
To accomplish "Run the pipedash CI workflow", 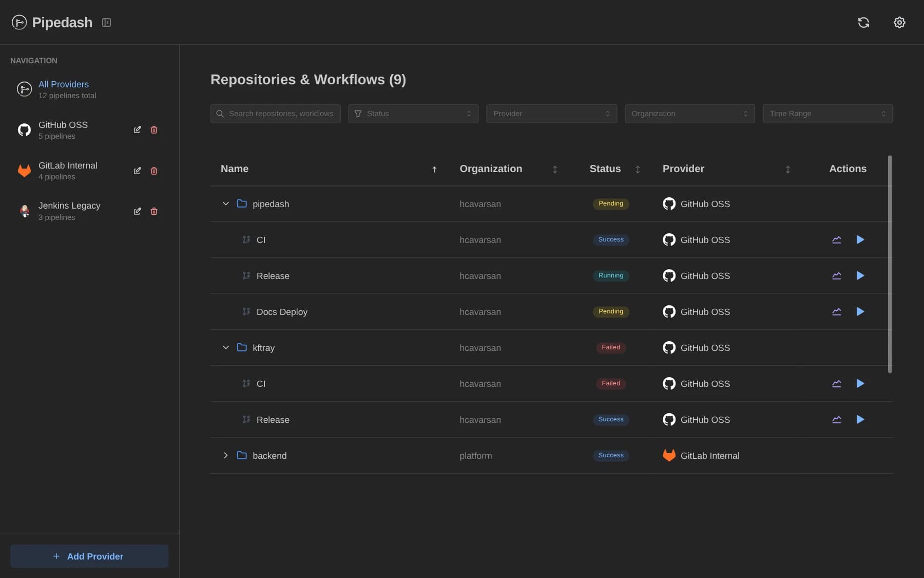I will (x=860, y=239).
